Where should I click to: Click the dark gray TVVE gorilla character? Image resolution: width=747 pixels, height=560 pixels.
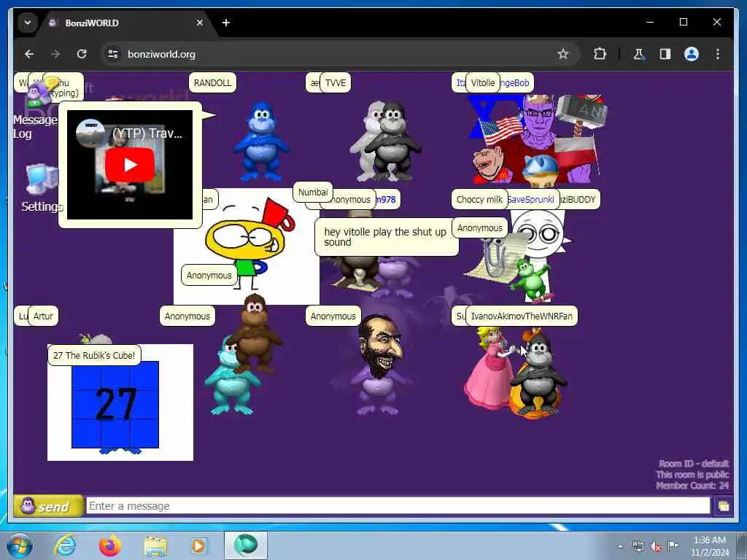[392, 141]
